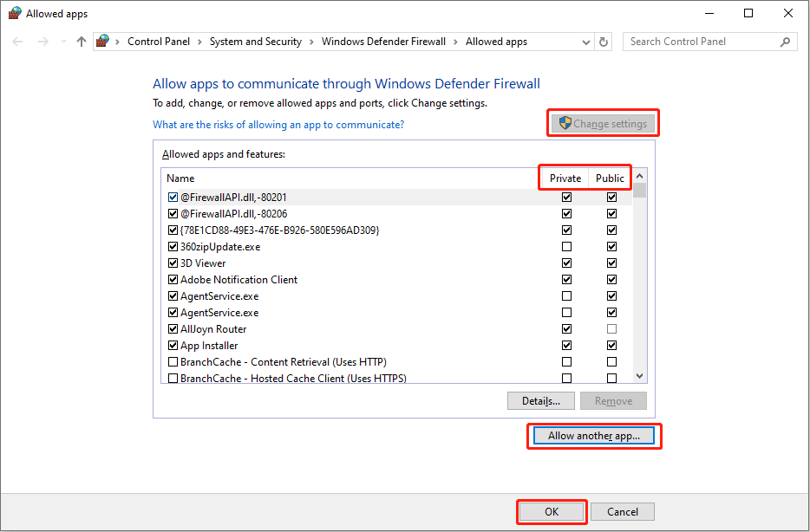Expand chevron after System and Security breadcrumb
810x532 pixels.
[311, 42]
